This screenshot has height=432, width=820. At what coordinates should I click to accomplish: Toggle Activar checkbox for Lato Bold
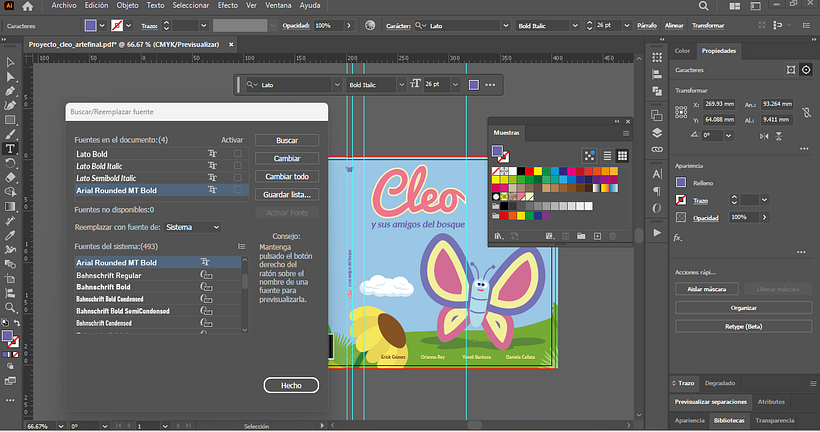click(238, 154)
